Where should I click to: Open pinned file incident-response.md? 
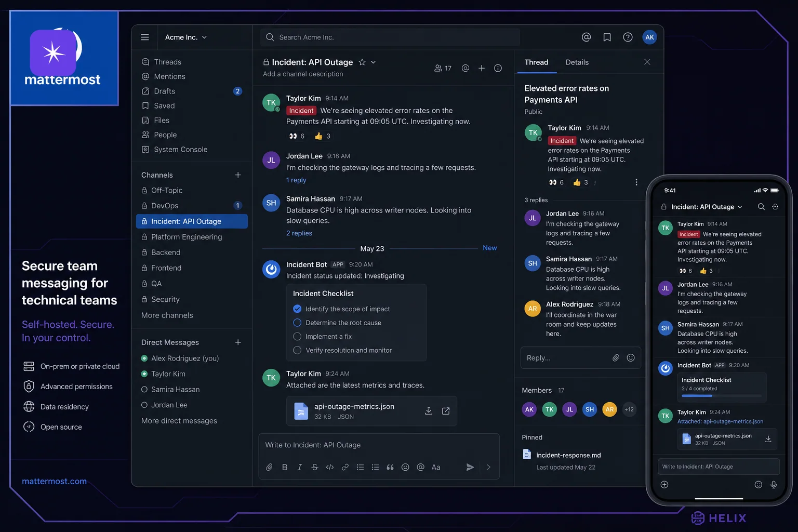point(568,455)
